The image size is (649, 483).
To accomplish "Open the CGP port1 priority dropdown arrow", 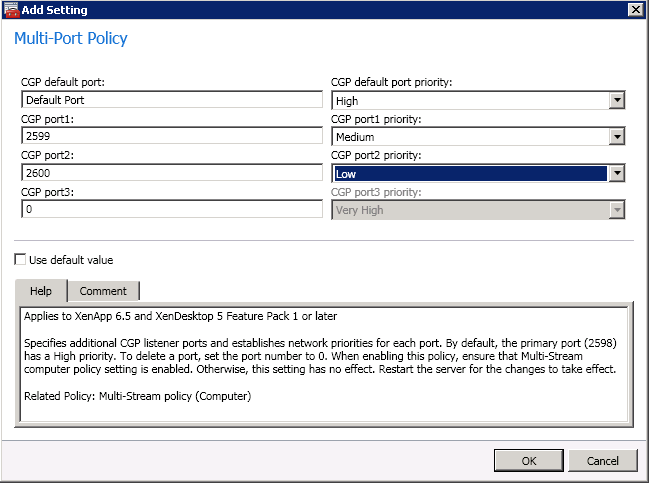I will (617, 137).
